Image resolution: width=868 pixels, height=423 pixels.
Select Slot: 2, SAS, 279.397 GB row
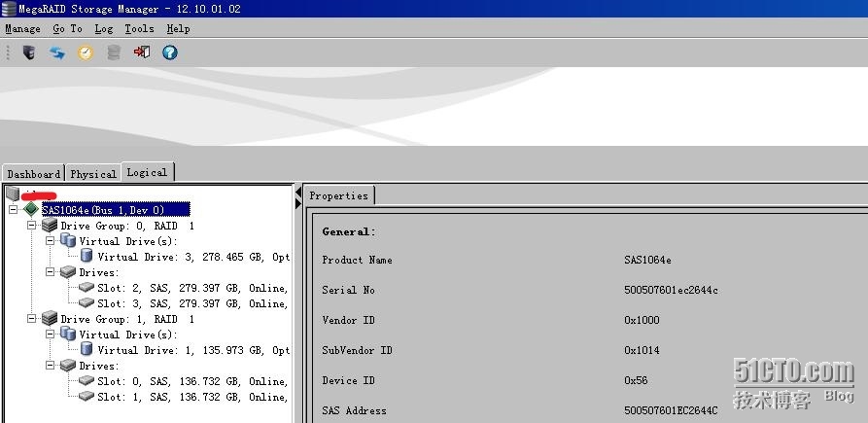pos(192,288)
